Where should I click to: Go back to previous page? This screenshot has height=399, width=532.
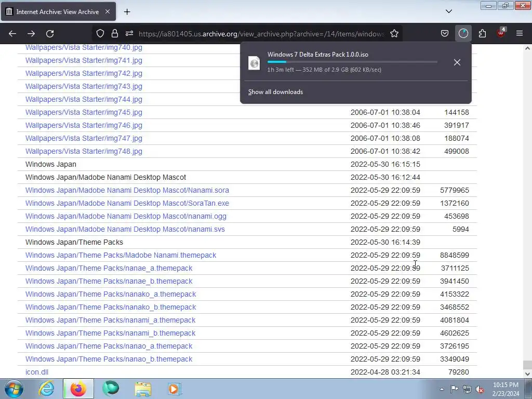pyautogui.click(x=12, y=34)
